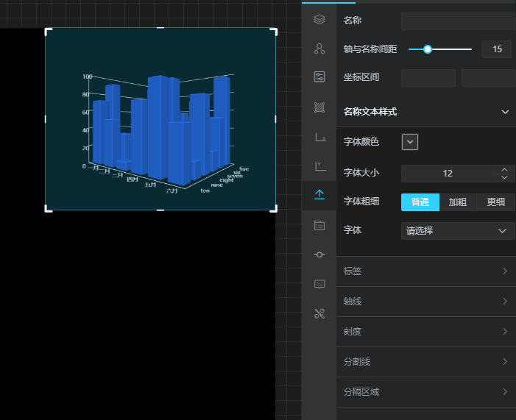
Task: Open the layers stack icon tab
Action: coord(319,19)
